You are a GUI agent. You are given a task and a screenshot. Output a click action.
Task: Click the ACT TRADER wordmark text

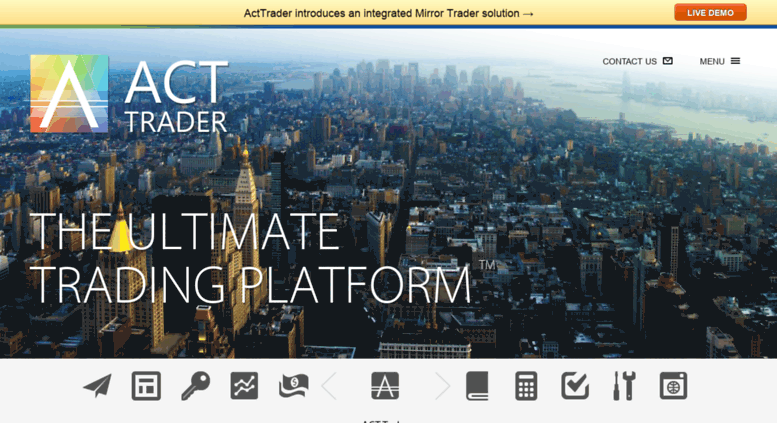point(176,97)
